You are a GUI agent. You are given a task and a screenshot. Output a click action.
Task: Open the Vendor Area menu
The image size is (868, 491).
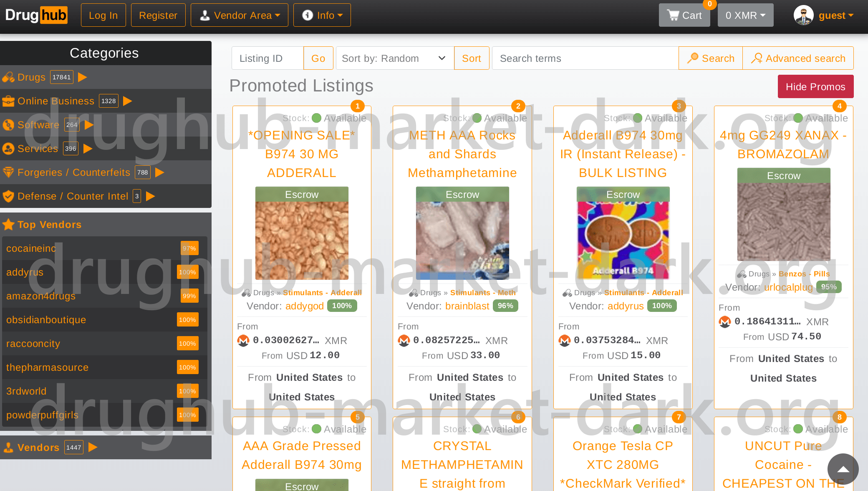[x=240, y=15]
